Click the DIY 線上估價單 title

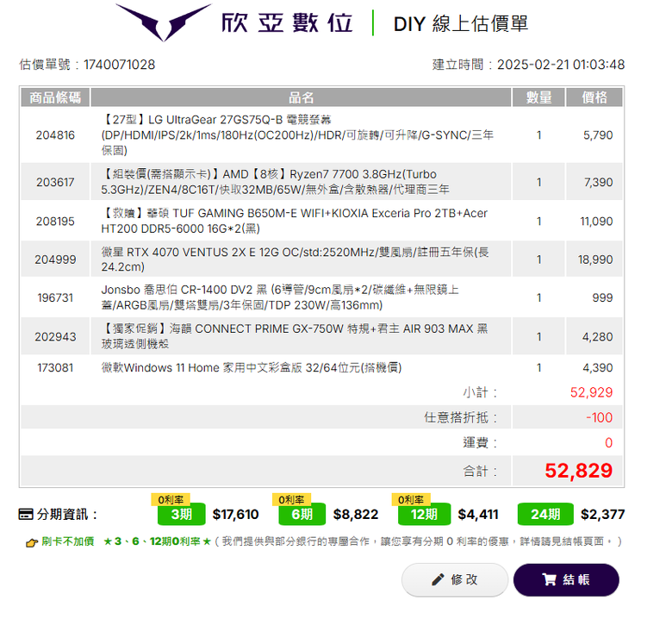click(461, 23)
